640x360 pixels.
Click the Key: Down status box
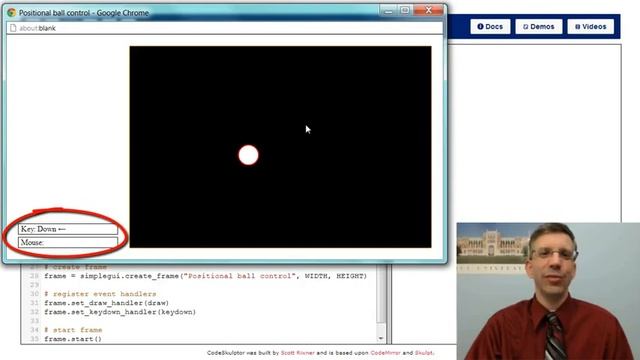[68, 229]
